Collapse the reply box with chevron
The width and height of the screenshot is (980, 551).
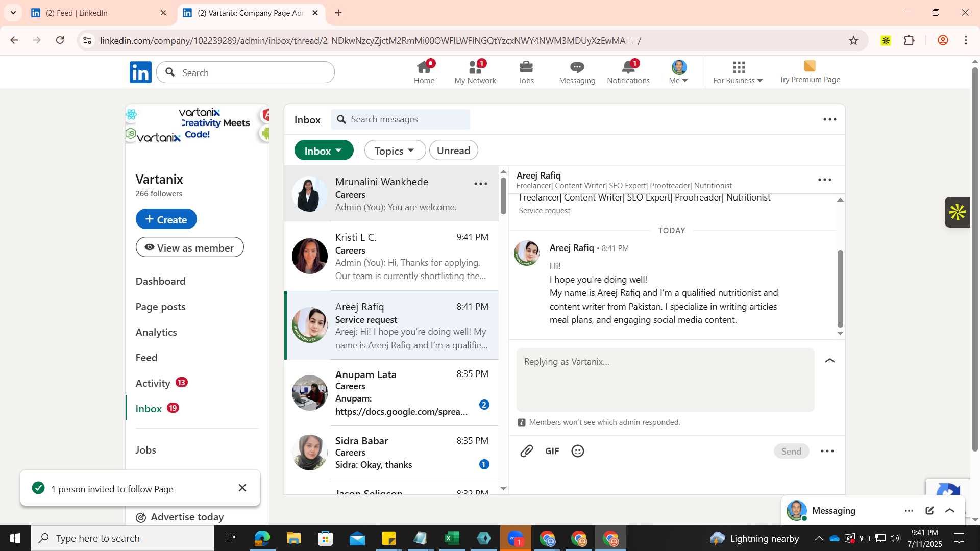(830, 361)
